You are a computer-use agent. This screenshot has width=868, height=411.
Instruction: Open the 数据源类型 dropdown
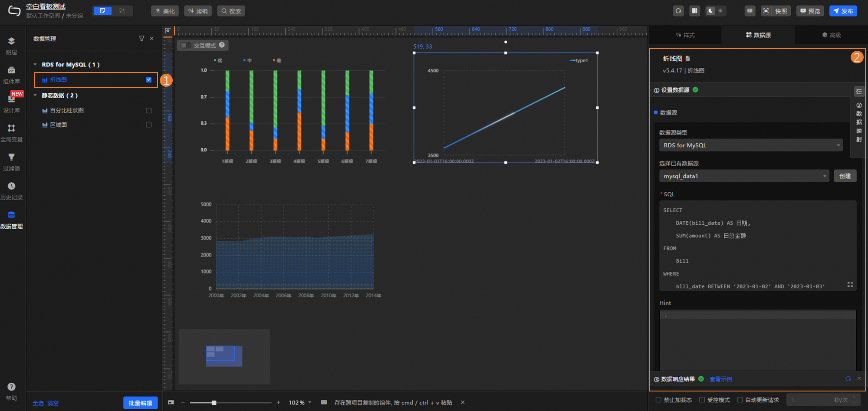751,145
